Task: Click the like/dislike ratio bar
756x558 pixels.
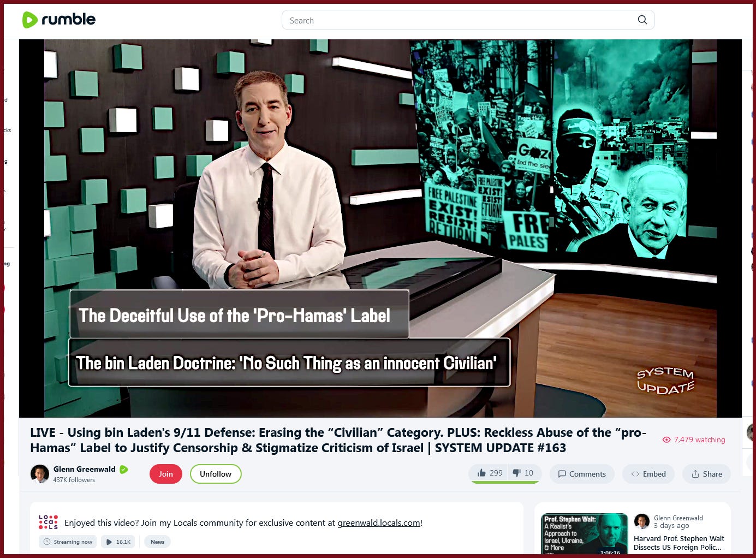Action: [x=505, y=483]
